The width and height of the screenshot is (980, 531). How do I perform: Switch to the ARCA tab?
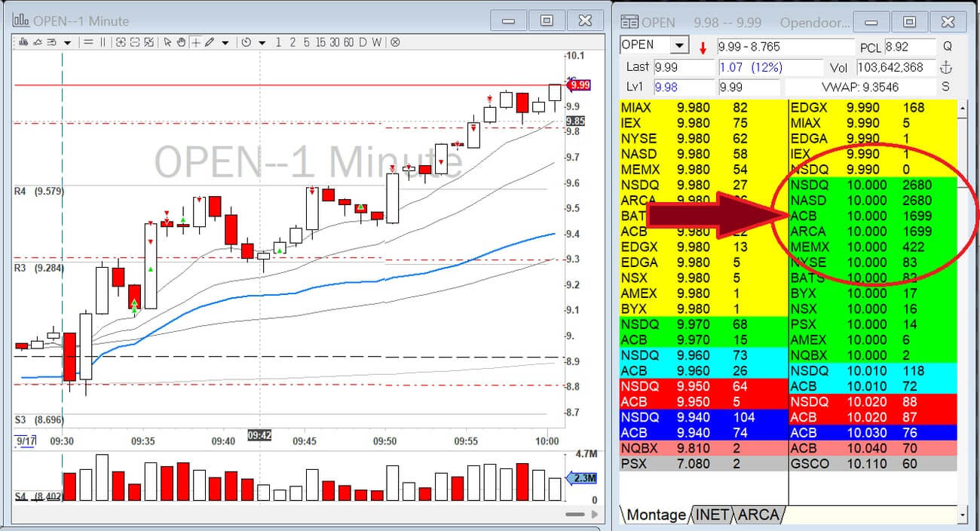coord(758,514)
